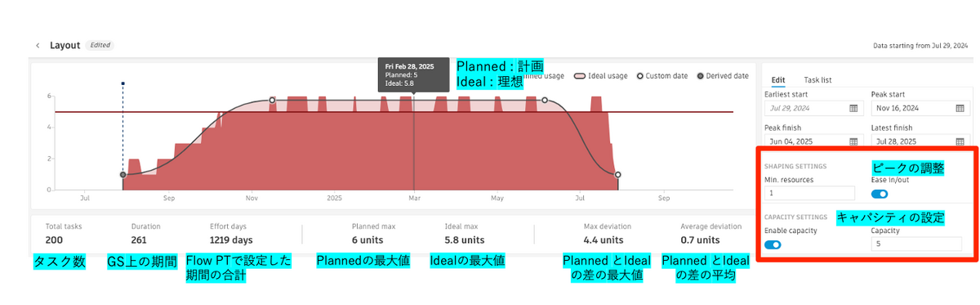This screenshot has height=305, width=980.
Task: Select the derived start point on curve
Action: pyautogui.click(x=122, y=175)
